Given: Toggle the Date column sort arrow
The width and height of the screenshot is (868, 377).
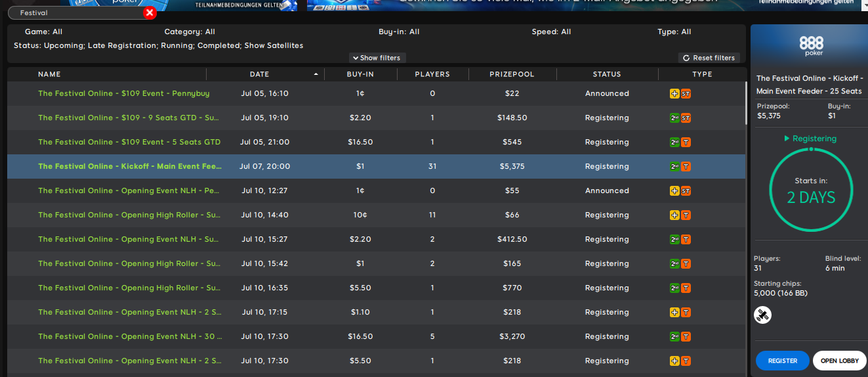Looking at the screenshot, I should tap(316, 74).
